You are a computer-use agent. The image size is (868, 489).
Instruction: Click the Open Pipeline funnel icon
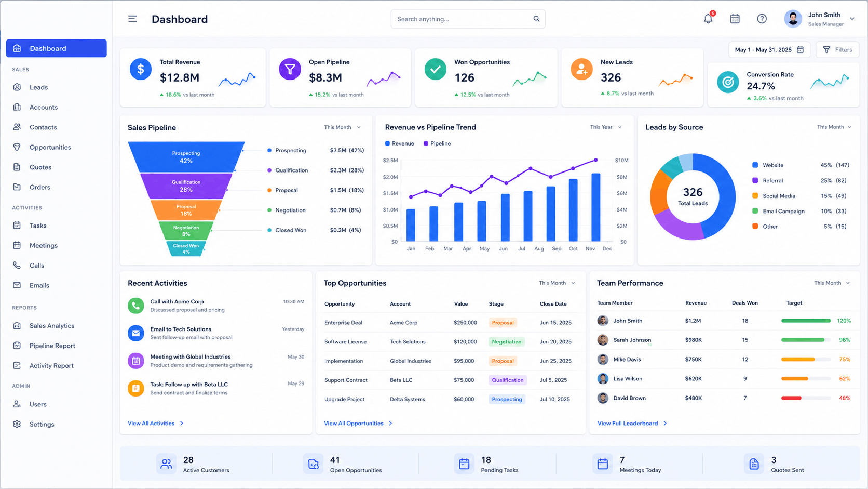point(290,69)
